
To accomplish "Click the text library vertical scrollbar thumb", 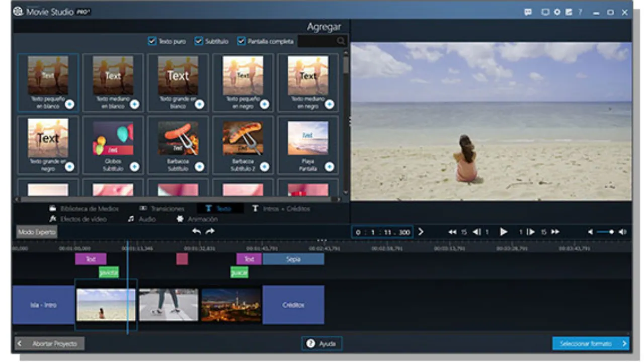I will click(346, 65).
